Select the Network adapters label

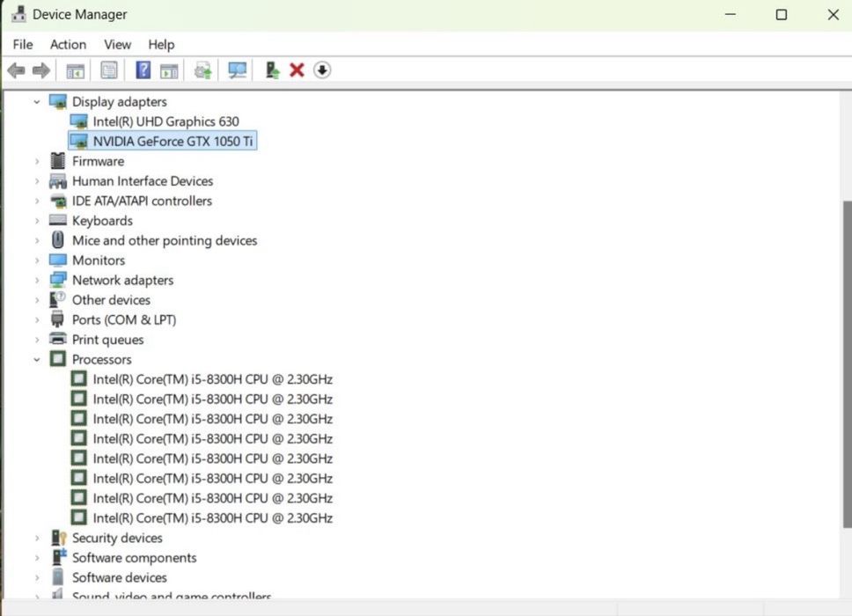coord(123,281)
